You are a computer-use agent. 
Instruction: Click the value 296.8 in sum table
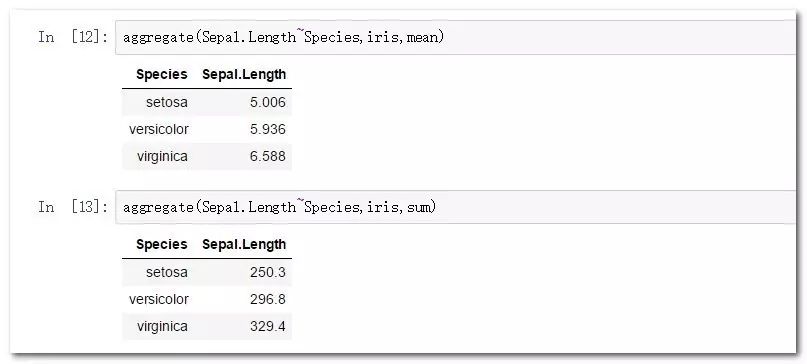tap(268, 299)
